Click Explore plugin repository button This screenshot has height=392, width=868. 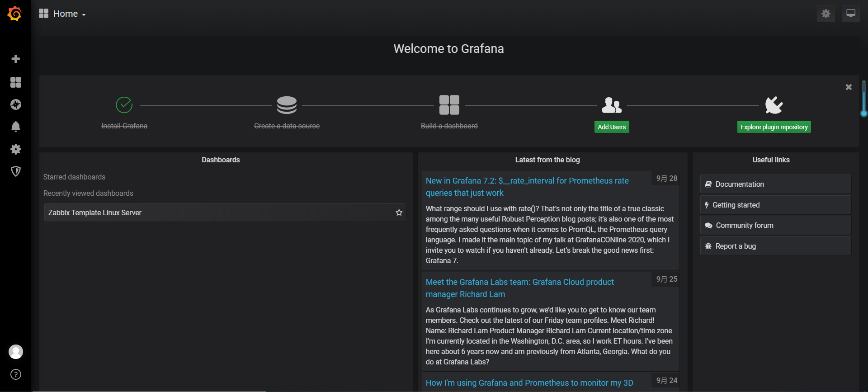(774, 127)
